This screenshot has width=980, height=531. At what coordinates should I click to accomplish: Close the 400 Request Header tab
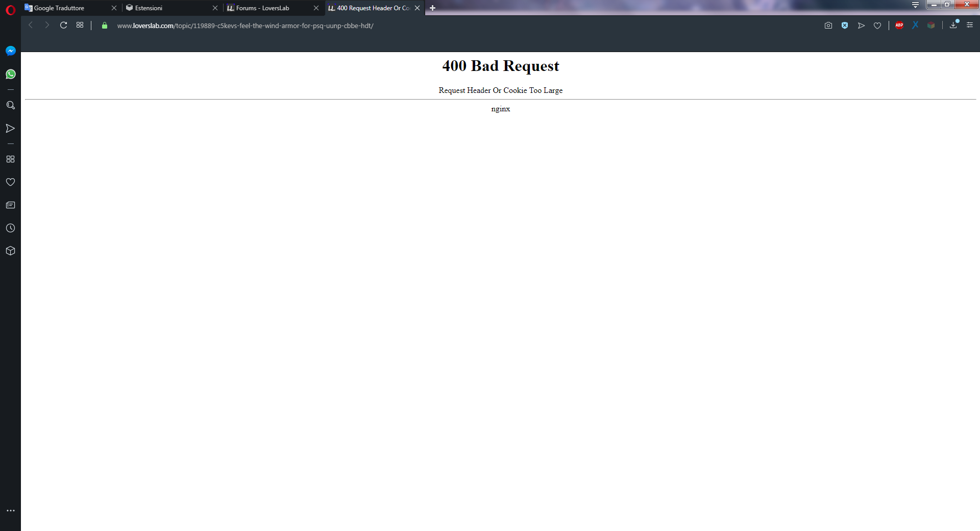[x=417, y=8]
